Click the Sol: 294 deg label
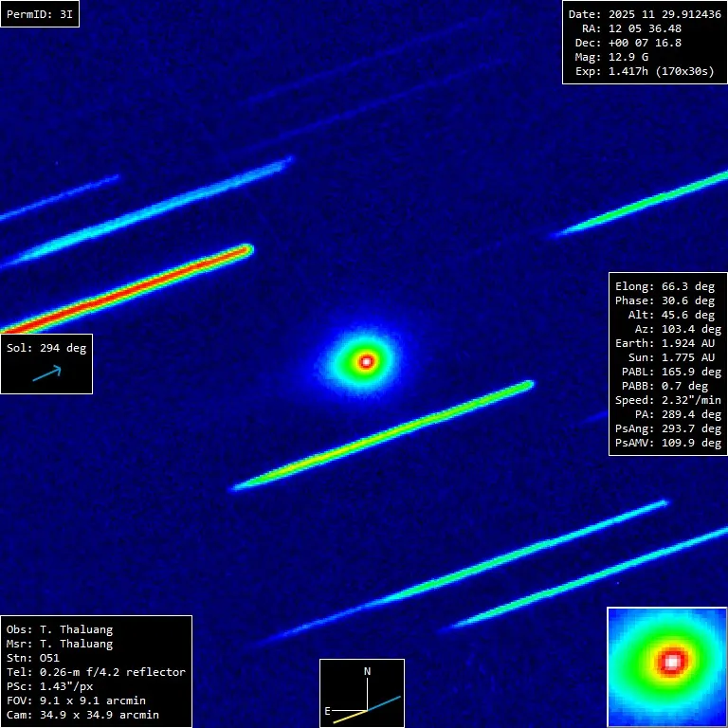This screenshot has height=728, width=728. (46, 348)
